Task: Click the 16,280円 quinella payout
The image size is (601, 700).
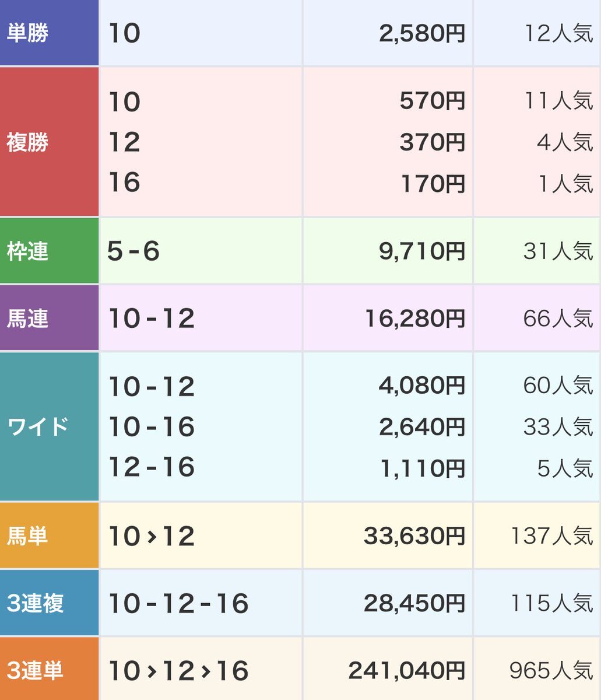Action: point(415,318)
